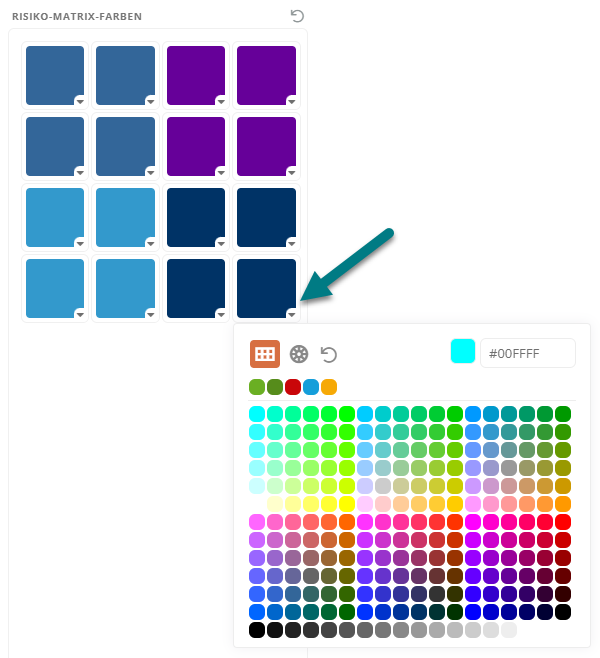The height and width of the screenshot is (658, 600).
Task: Open dropdown arrow on bottom-right dark navy cell
Action: 291,314
